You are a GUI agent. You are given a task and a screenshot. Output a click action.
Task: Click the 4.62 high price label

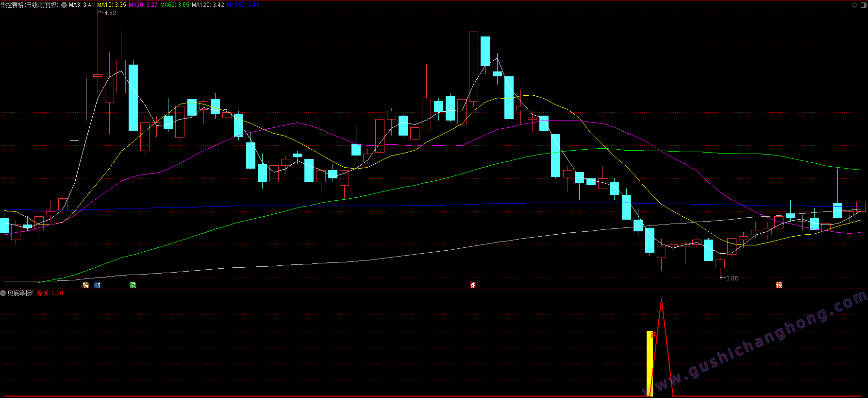[x=110, y=13]
